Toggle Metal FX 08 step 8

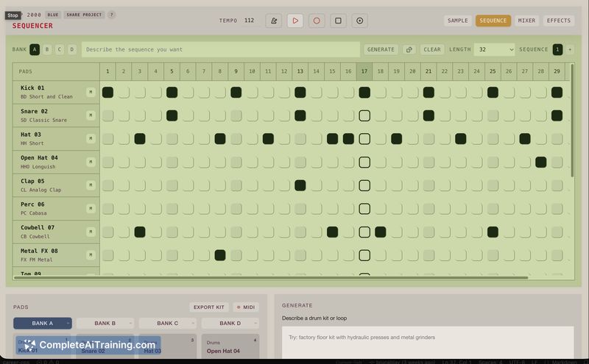(x=220, y=255)
